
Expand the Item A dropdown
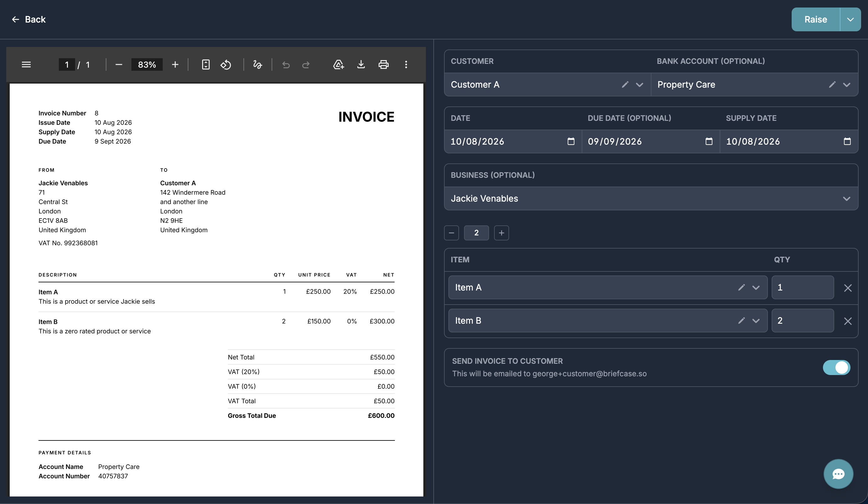[x=756, y=288]
